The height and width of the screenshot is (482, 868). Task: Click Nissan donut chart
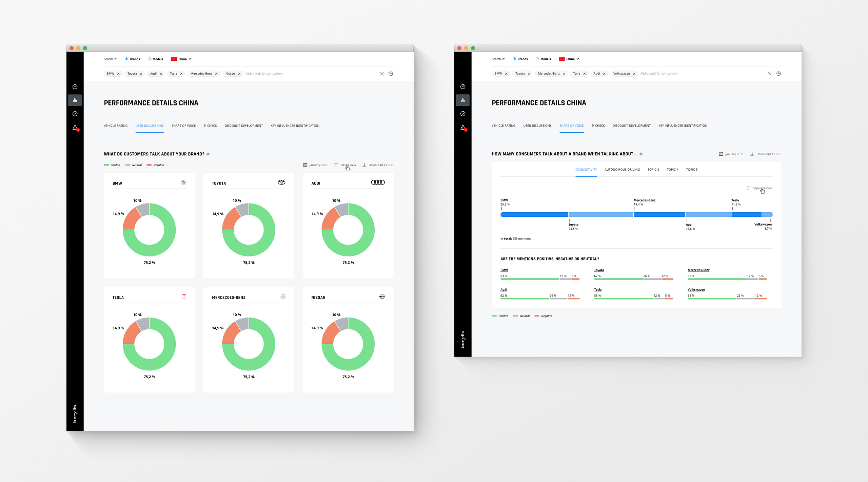tap(348, 344)
